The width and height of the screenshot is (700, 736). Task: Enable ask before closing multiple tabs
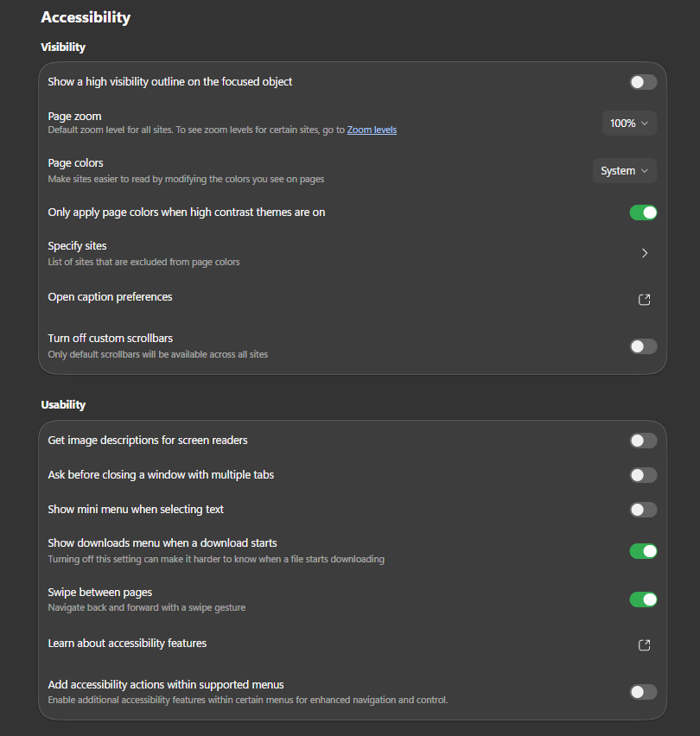click(x=643, y=475)
